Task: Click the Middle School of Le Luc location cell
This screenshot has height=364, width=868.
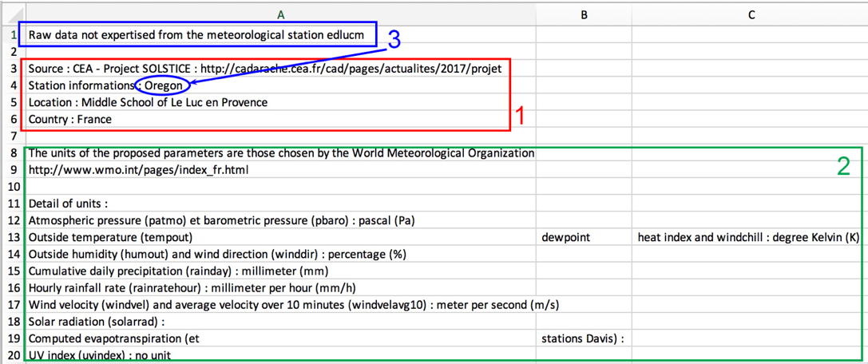Action: pyautogui.click(x=148, y=103)
